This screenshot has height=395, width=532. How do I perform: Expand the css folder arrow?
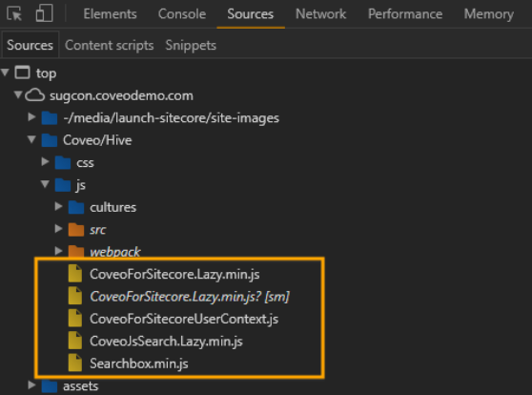[x=45, y=161]
